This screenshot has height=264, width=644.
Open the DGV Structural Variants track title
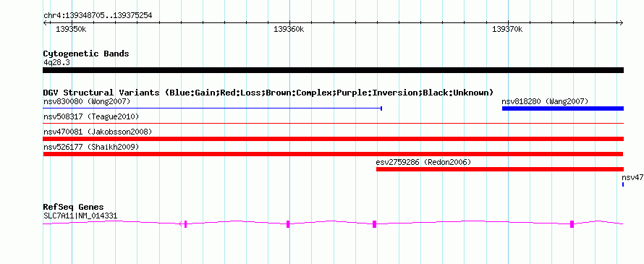(x=268, y=93)
